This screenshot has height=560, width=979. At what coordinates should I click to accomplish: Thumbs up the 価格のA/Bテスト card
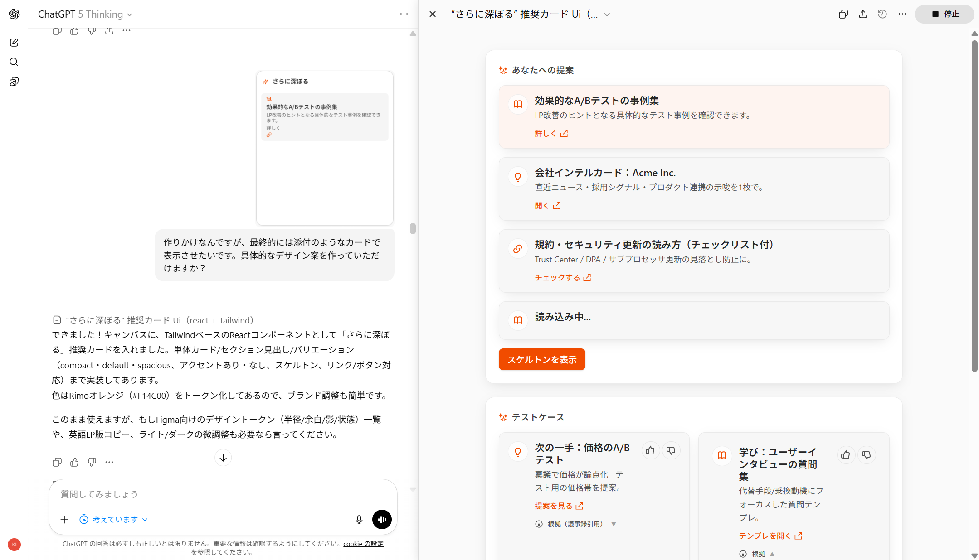[650, 450]
